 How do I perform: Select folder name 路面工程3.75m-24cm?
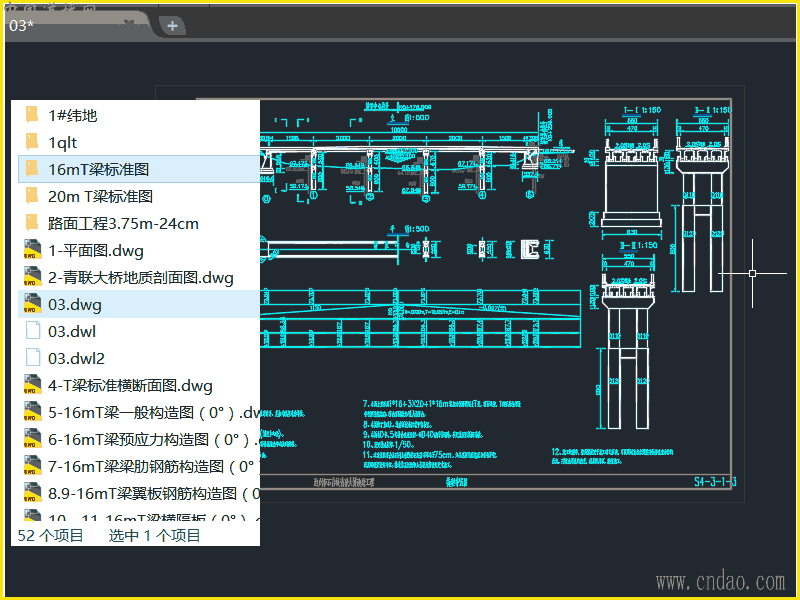[123, 223]
